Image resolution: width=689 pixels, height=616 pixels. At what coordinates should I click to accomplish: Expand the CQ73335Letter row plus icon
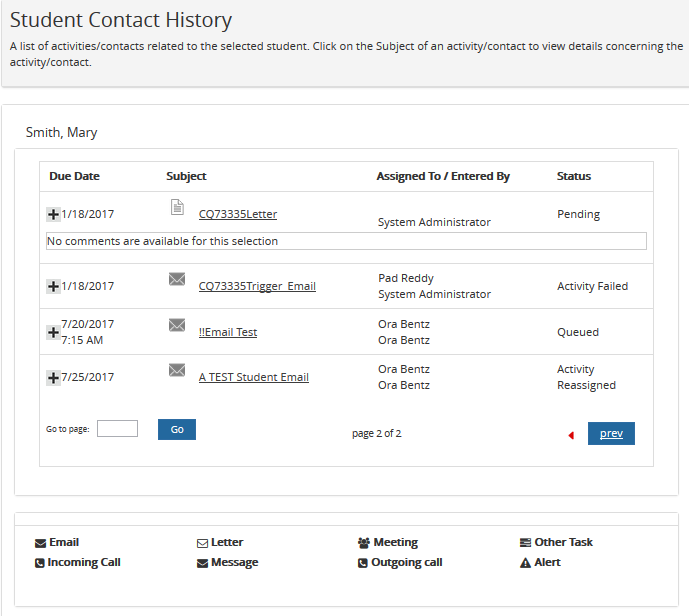[x=53, y=214]
